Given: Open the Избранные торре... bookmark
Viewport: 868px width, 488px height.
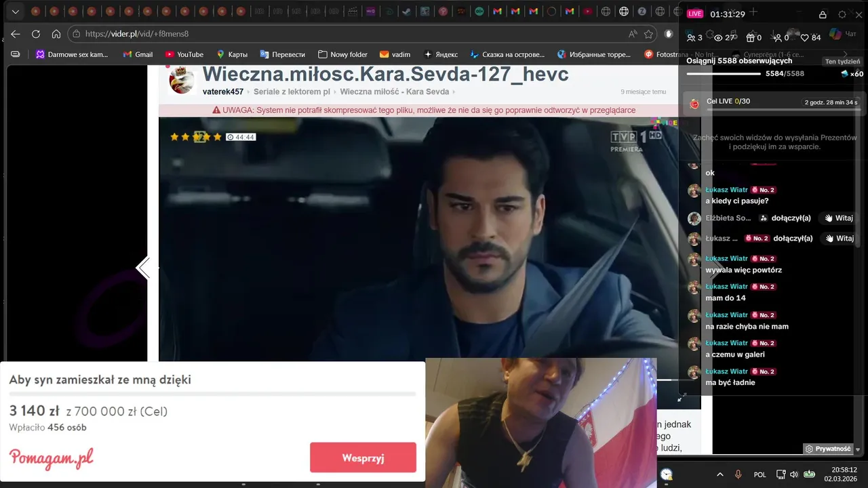Looking at the screenshot, I should pos(594,54).
